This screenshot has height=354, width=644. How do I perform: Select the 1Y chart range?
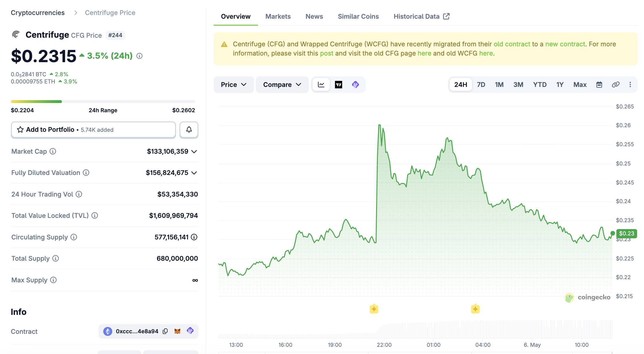560,85
